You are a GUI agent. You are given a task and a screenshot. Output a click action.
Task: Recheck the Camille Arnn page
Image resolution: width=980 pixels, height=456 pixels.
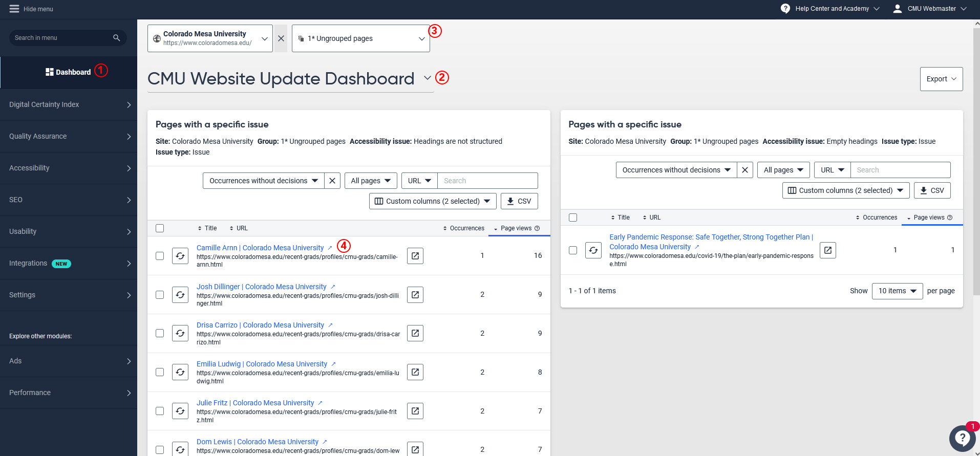coord(180,256)
